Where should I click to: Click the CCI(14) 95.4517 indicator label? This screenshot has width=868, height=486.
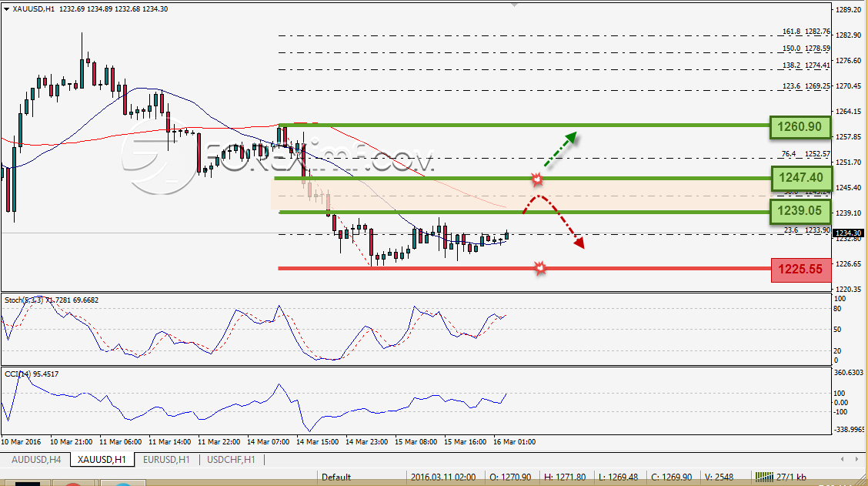pos(32,374)
